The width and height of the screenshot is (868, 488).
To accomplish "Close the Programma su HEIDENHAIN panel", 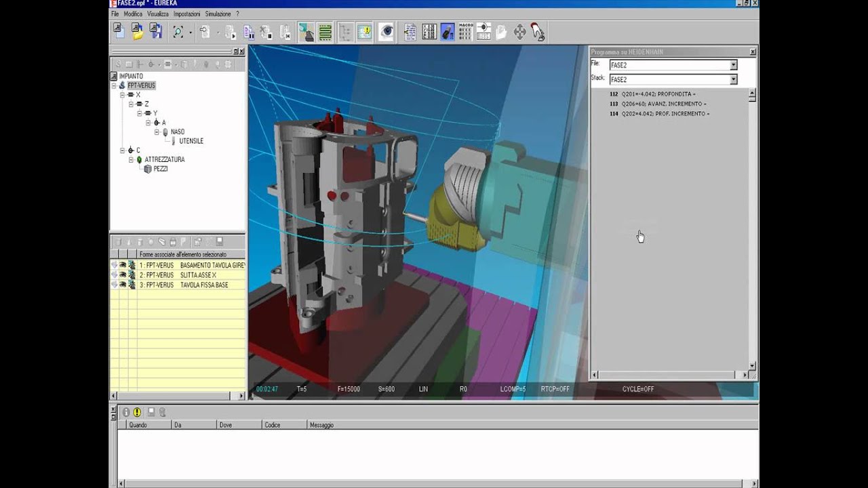I will [x=753, y=52].
